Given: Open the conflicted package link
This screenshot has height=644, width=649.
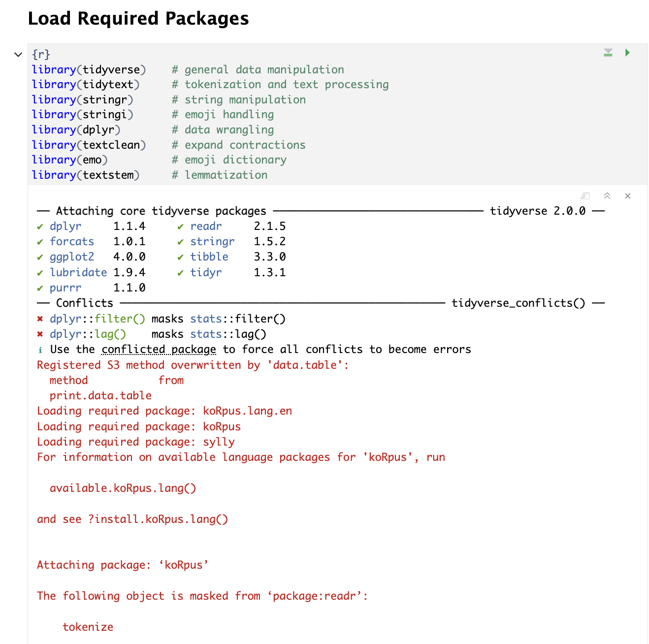Looking at the screenshot, I should 159,350.
